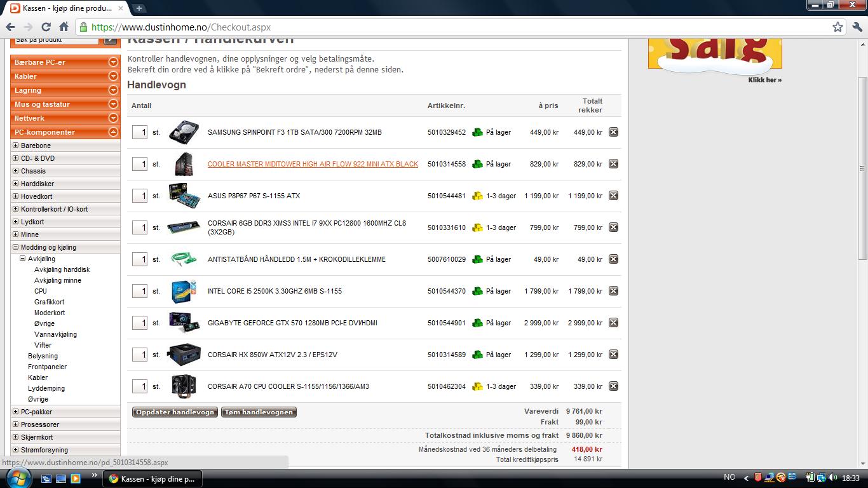Image resolution: width=868 pixels, height=488 pixels.
Task: Remove the Corsair 6GB DDR3 memory item
Action: pyautogui.click(x=613, y=227)
